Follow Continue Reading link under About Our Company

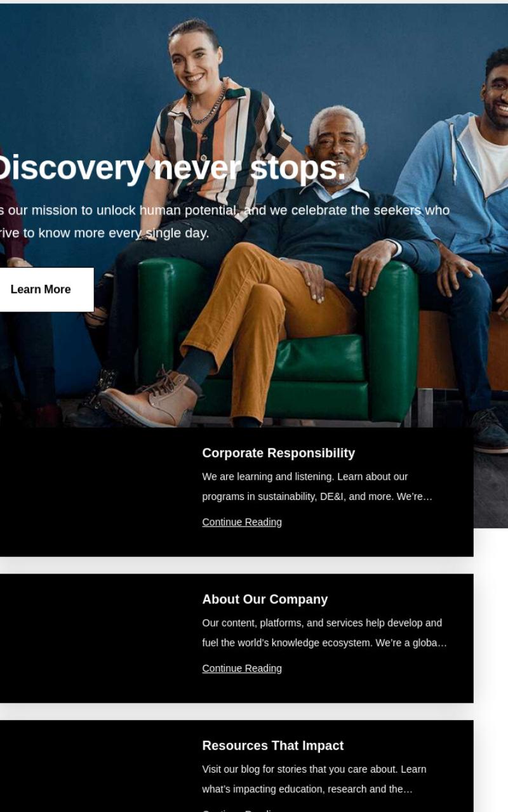[242, 669]
